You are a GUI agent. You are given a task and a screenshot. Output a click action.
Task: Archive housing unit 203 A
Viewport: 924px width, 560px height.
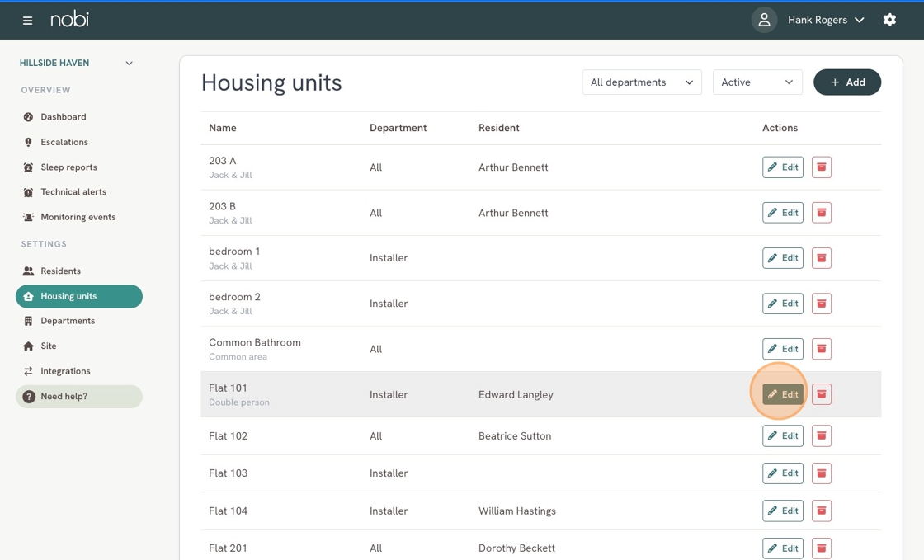click(822, 167)
